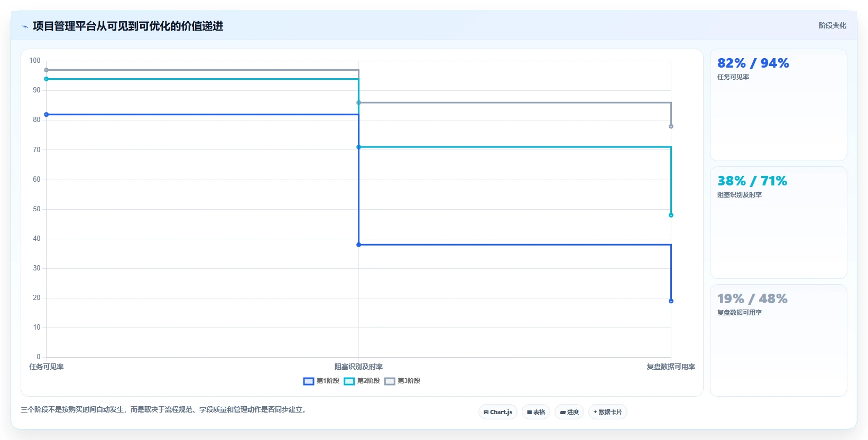Image resolution: width=868 pixels, height=440 pixels.
Task: Click 第2阶段 data point at 94
Action: click(47, 79)
